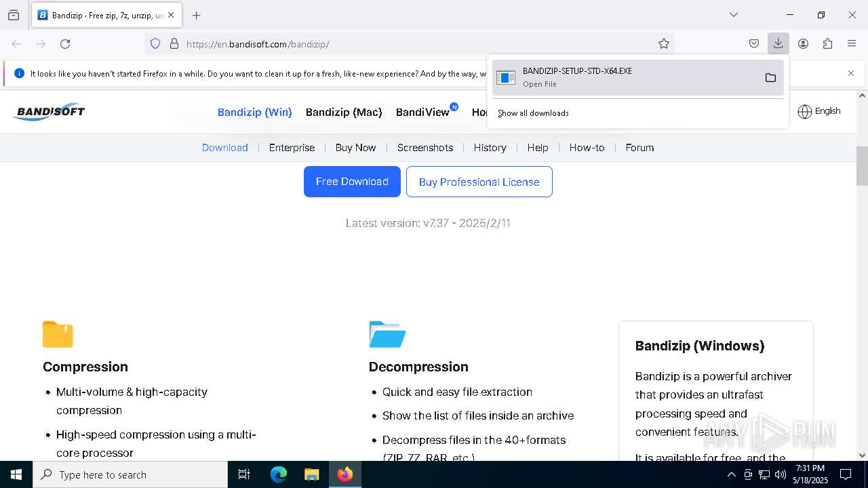Click the Save to Pocket icon
This screenshot has width=868, height=488.
click(x=754, y=43)
